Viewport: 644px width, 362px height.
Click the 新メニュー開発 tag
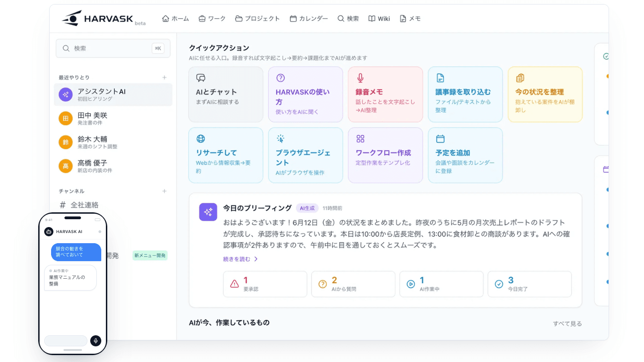[150, 255]
